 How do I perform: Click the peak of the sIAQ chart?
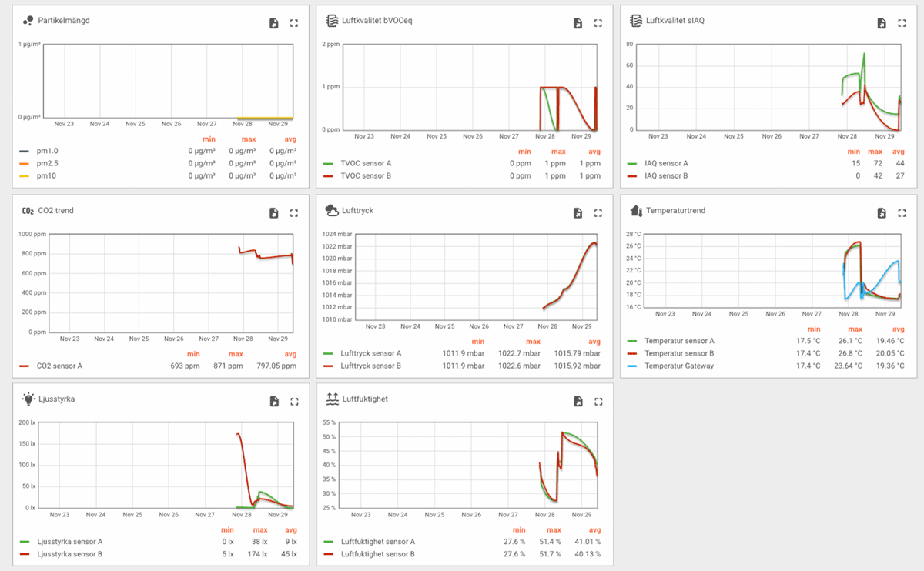pos(864,54)
